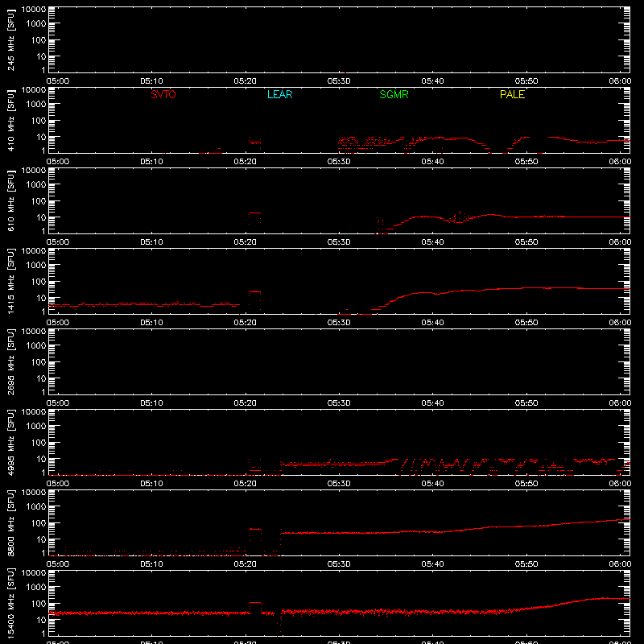
Task: Select the 410 MHz [SFU] axis title
Action: (10, 121)
